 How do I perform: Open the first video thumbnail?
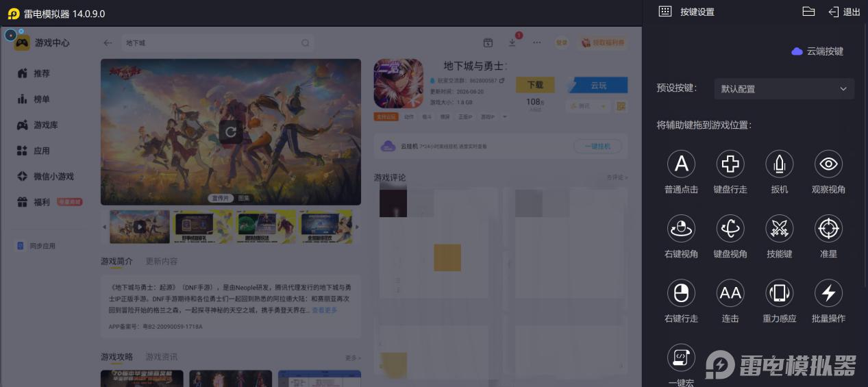pyautogui.click(x=139, y=227)
